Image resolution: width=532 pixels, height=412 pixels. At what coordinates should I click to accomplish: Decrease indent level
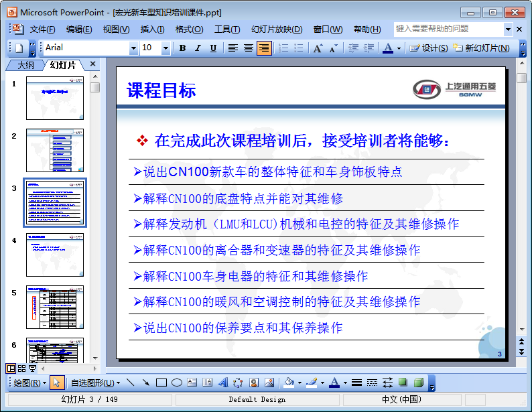[353, 48]
